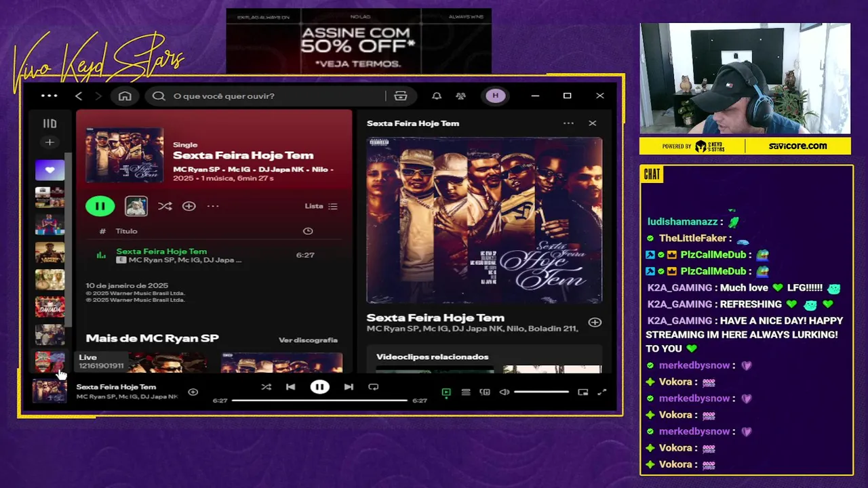The image size is (868, 488).
Task: Click the album cover next to 'Single'
Action: click(x=125, y=155)
